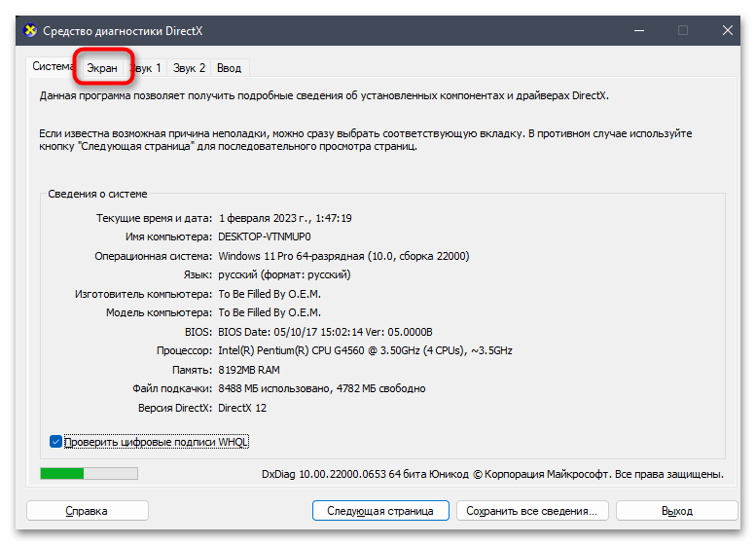Click the Память label
This screenshot has height=545, width=756.
coord(192,370)
